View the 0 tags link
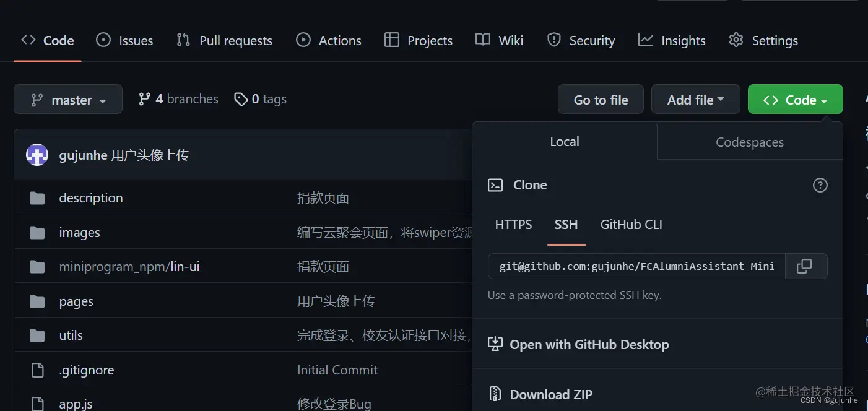The width and height of the screenshot is (868, 411). (260, 99)
